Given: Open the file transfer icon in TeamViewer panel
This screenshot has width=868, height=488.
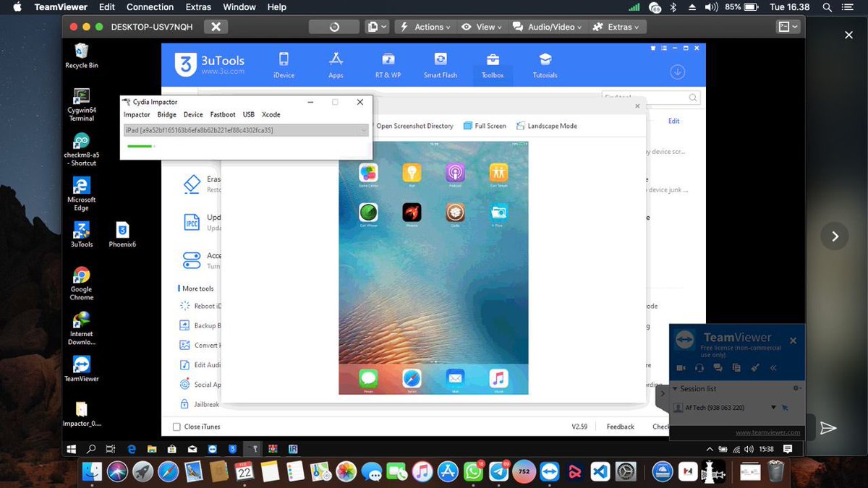Looking at the screenshot, I should tap(736, 368).
